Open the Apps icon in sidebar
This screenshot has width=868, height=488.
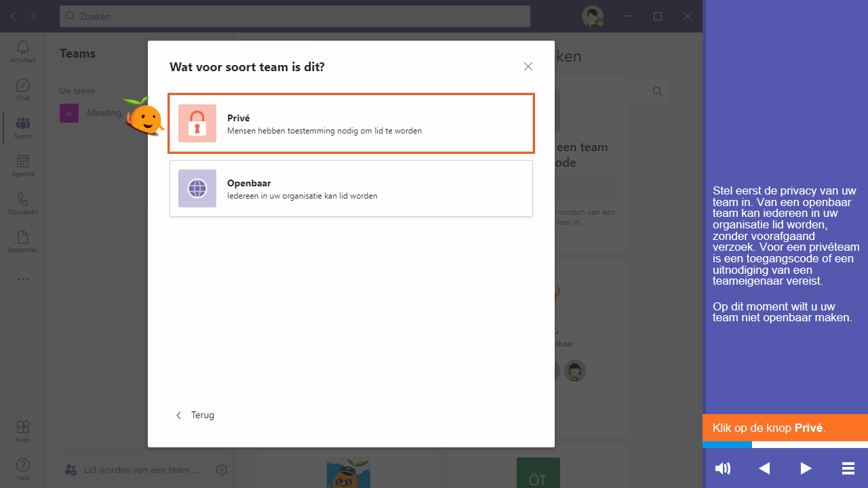coord(23,431)
